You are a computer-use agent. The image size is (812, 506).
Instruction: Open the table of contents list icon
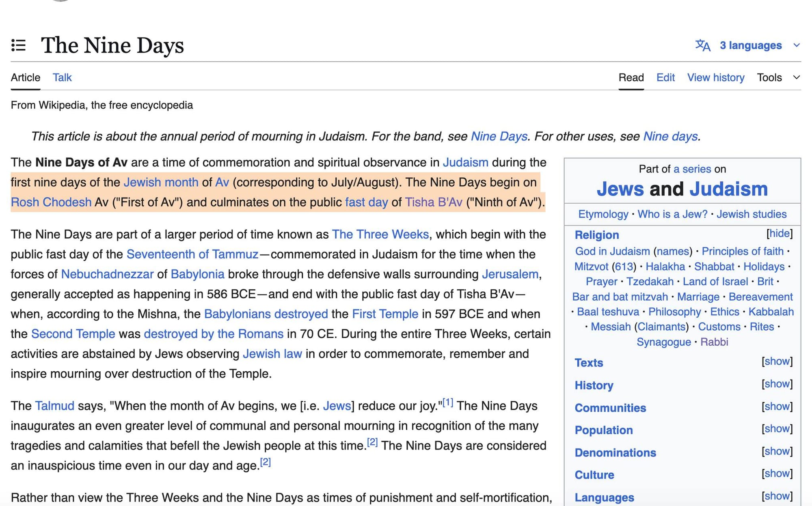click(x=19, y=45)
